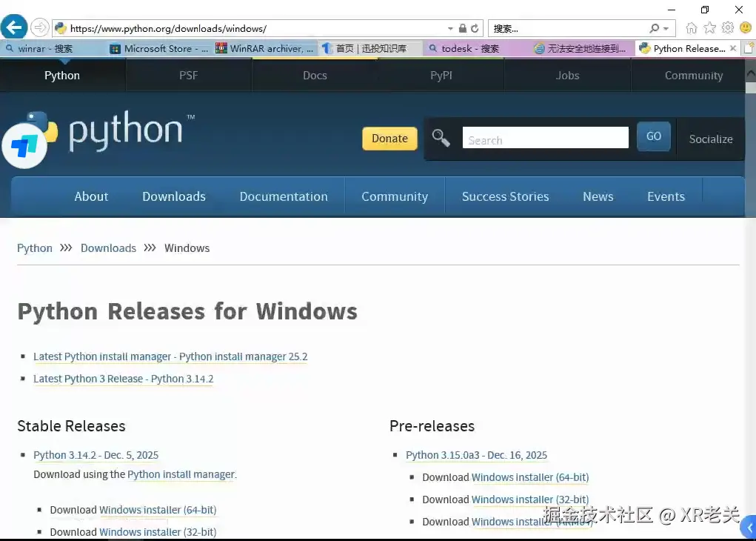The image size is (756, 541).
Task: Open the Favorites star icon
Action: [709, 28]
